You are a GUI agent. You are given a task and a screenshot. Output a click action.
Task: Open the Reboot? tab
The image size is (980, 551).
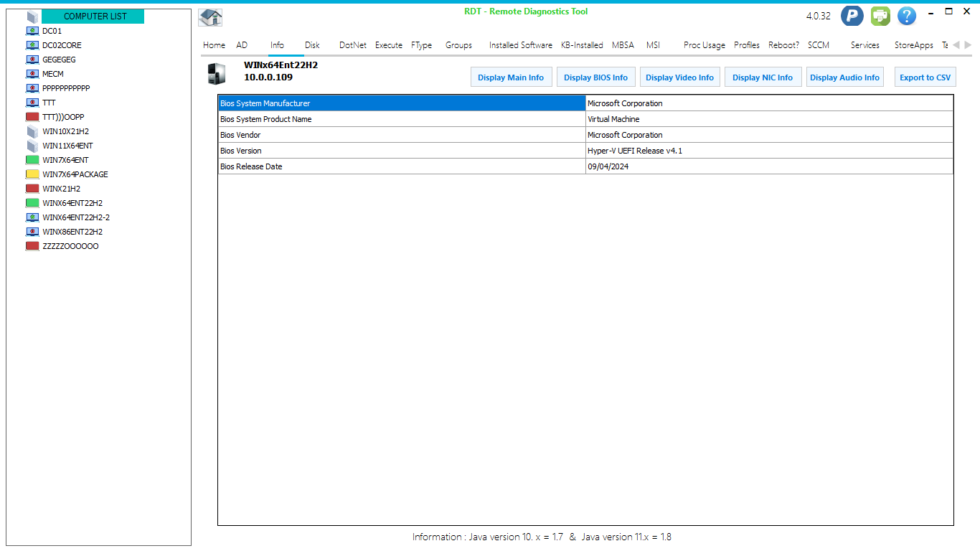783,45
